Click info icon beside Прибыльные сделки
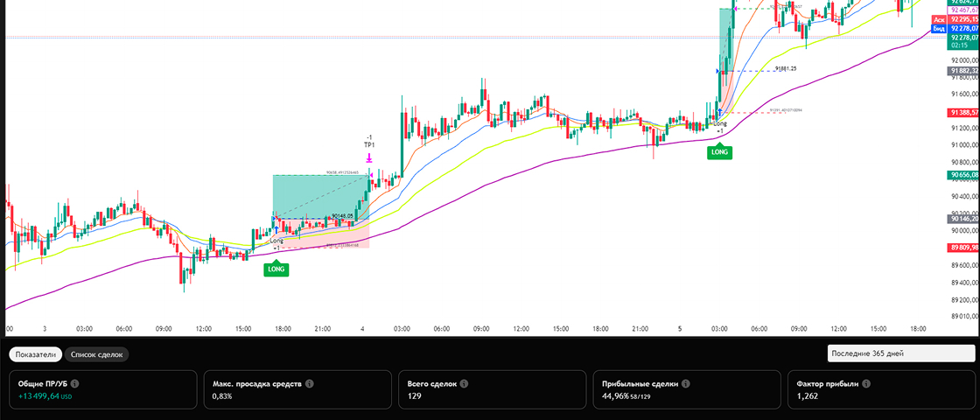 coord(686,383)
